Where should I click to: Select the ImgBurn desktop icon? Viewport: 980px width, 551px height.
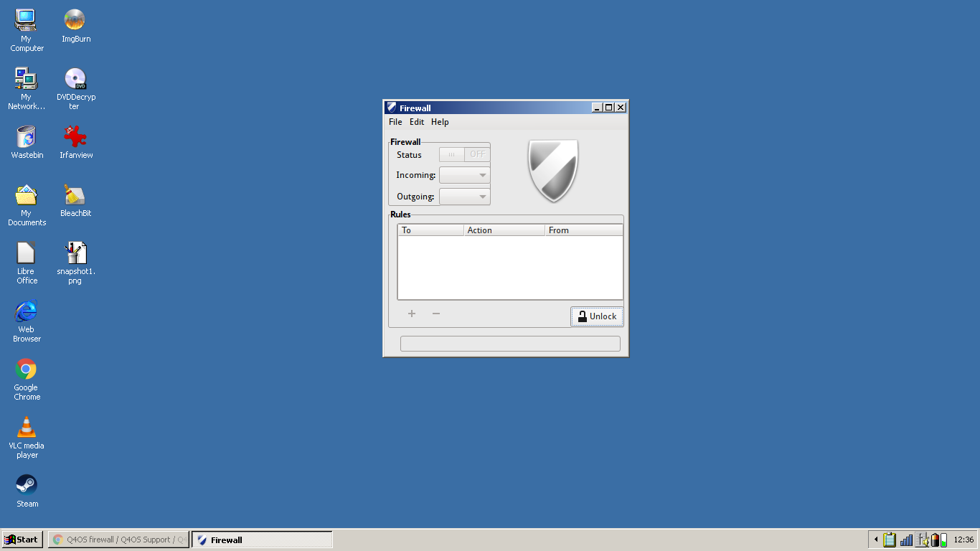[75, 21]
